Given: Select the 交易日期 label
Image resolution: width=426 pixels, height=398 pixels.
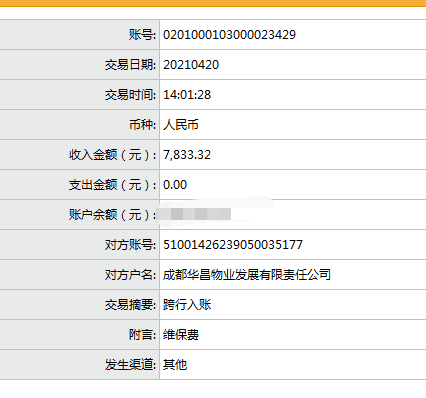Looking at the screenshot, I should tap(130, 65).
